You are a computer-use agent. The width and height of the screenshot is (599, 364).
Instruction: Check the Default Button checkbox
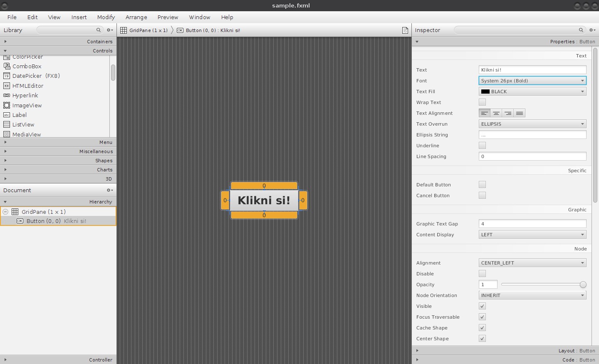click(x=482, y=184)
